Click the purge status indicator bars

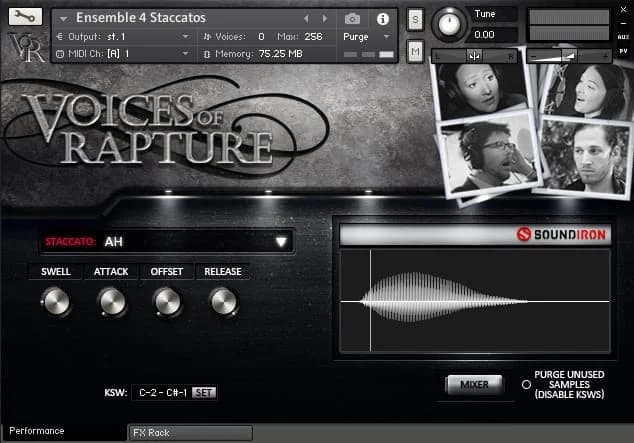point(368,54)
